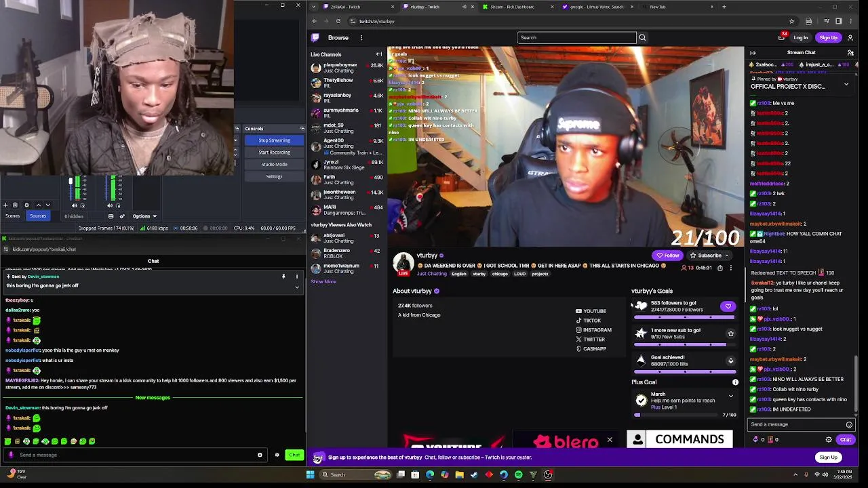Close the blerd panel overlay X

[x=610, y=441]
